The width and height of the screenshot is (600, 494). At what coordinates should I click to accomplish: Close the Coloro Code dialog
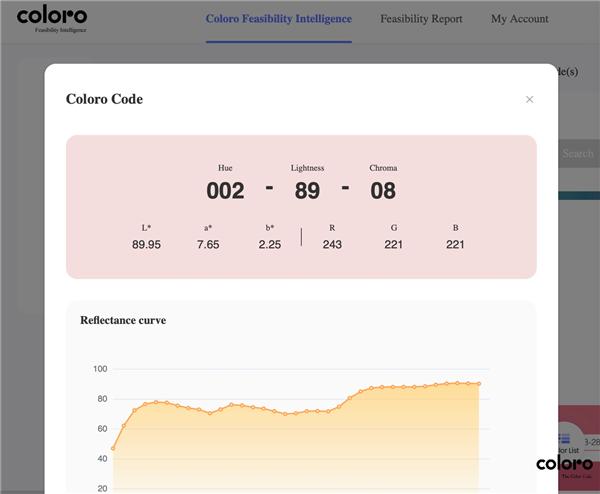click(529, 99)
